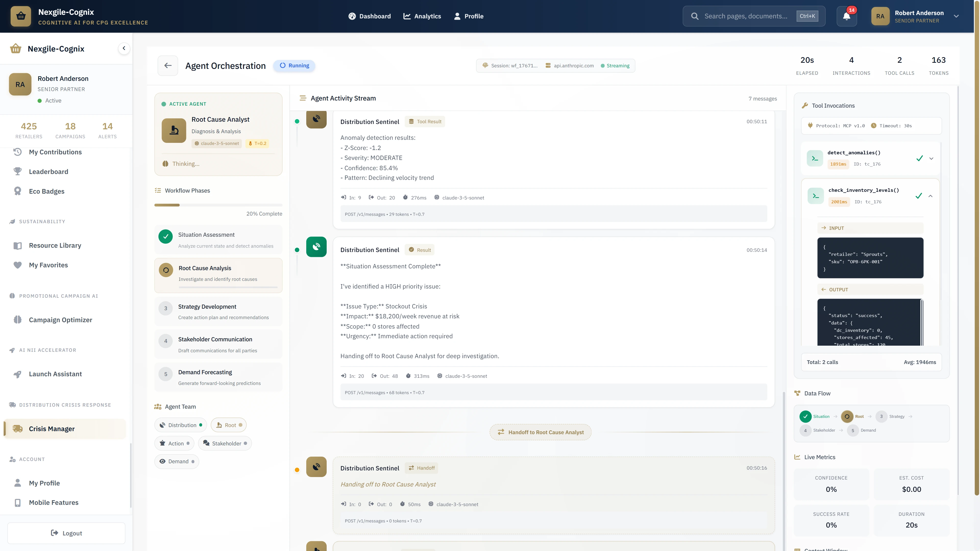Select the Campaign Optimizer sidebar icon
The image size is (980, 551).
[x=18, y=319]
